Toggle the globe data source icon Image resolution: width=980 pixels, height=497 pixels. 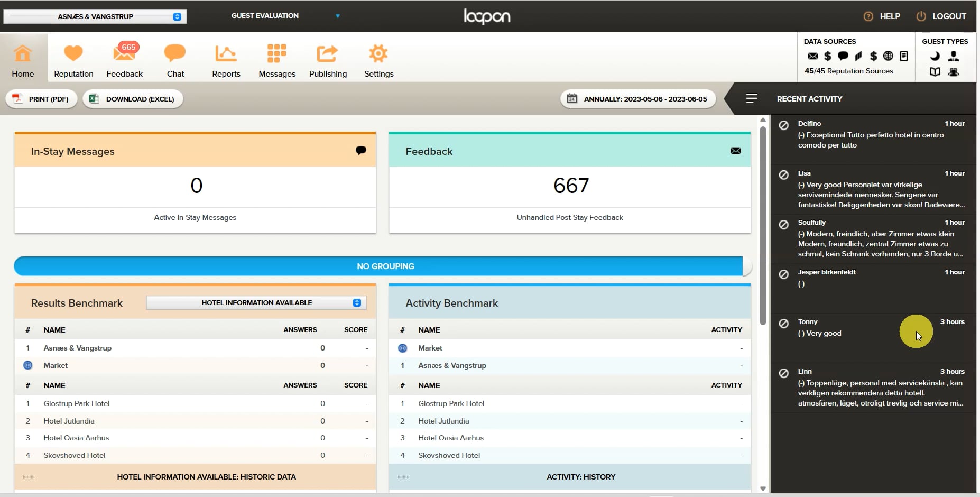pos(889,56)
